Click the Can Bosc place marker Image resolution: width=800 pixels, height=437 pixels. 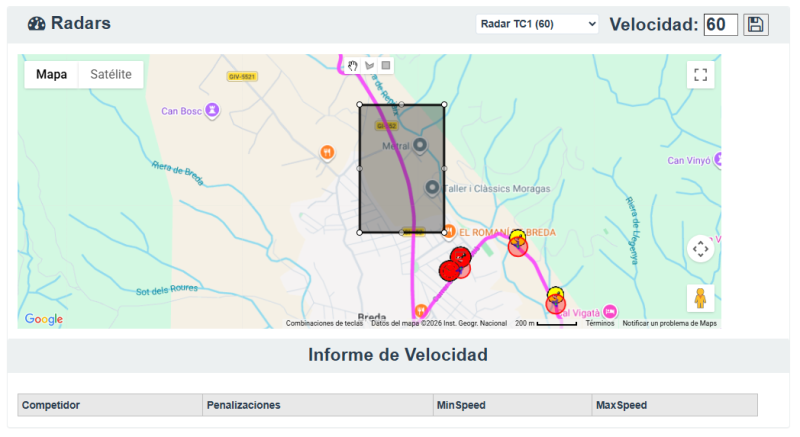(212, 111)
